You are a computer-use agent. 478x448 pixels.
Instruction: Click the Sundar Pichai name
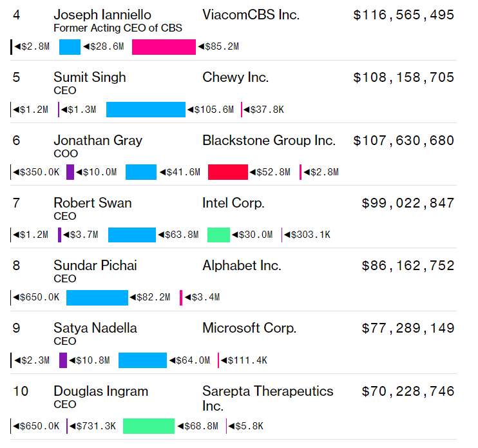pos(95,266)
